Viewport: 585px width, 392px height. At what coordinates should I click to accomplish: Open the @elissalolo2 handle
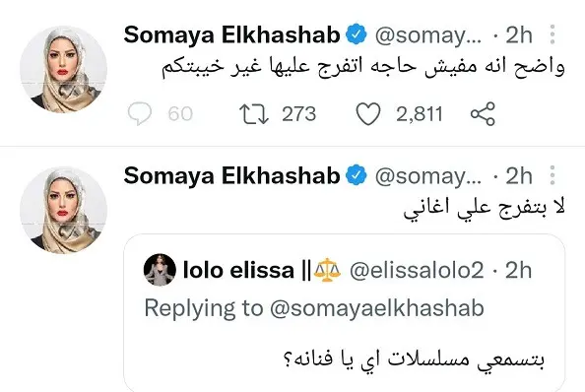click(417, 270)
